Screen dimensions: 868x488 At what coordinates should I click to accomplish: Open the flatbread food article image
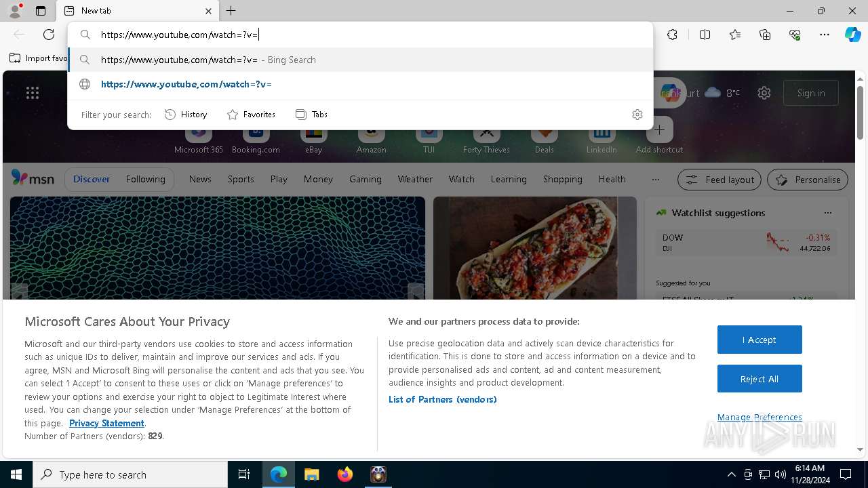pos(535,248)
